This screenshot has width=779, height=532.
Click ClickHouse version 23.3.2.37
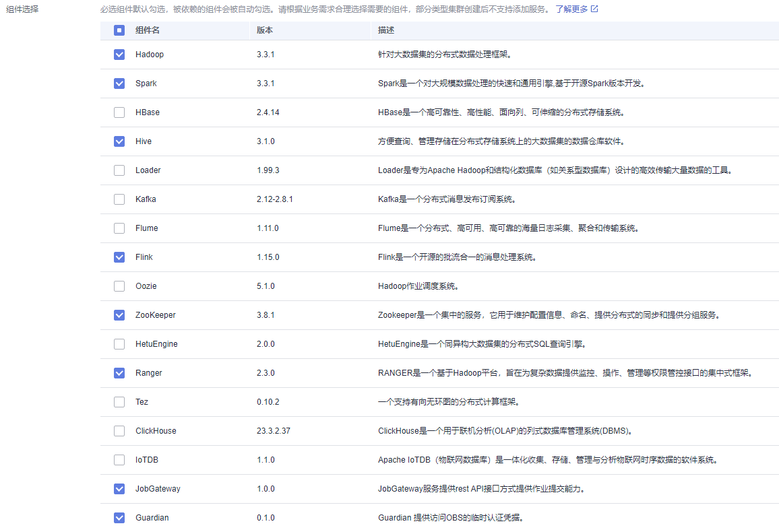pos(273,431)
